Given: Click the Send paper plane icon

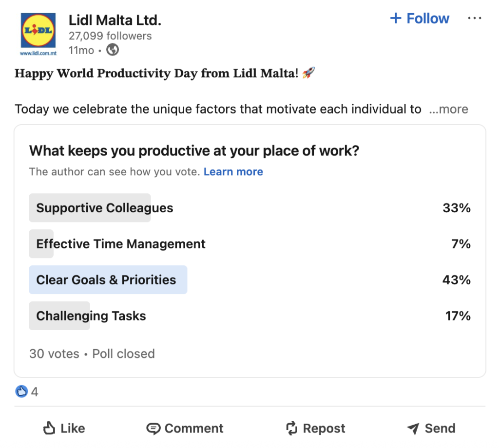Looking at the screenshot, I should click(x=413, y=429).
